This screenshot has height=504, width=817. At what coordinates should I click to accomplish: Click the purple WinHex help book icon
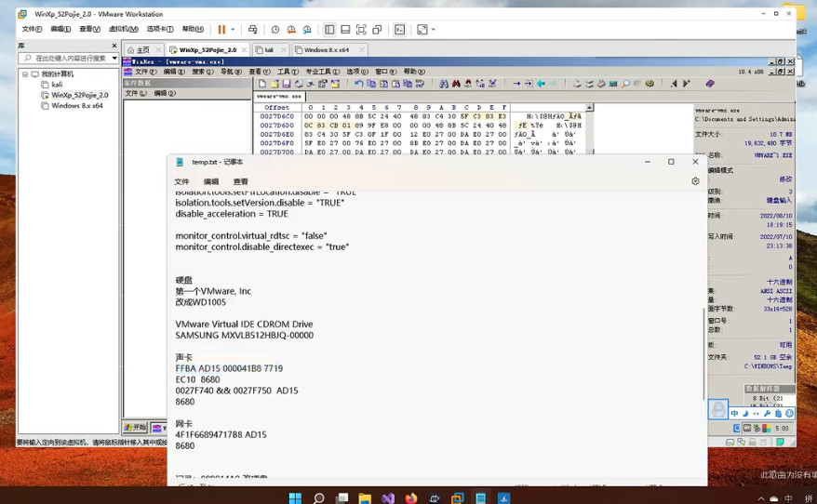[x=710, y=84]
